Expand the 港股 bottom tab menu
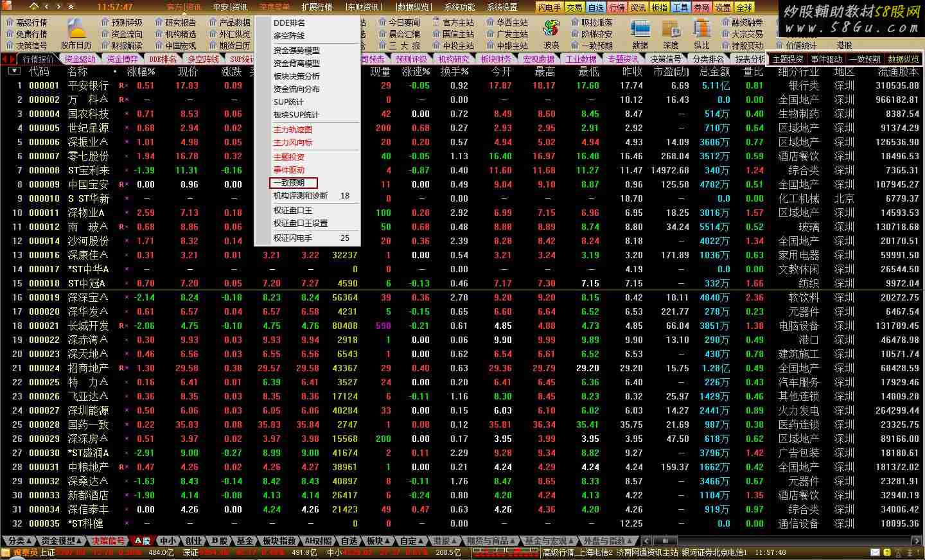 coord(445,541)
